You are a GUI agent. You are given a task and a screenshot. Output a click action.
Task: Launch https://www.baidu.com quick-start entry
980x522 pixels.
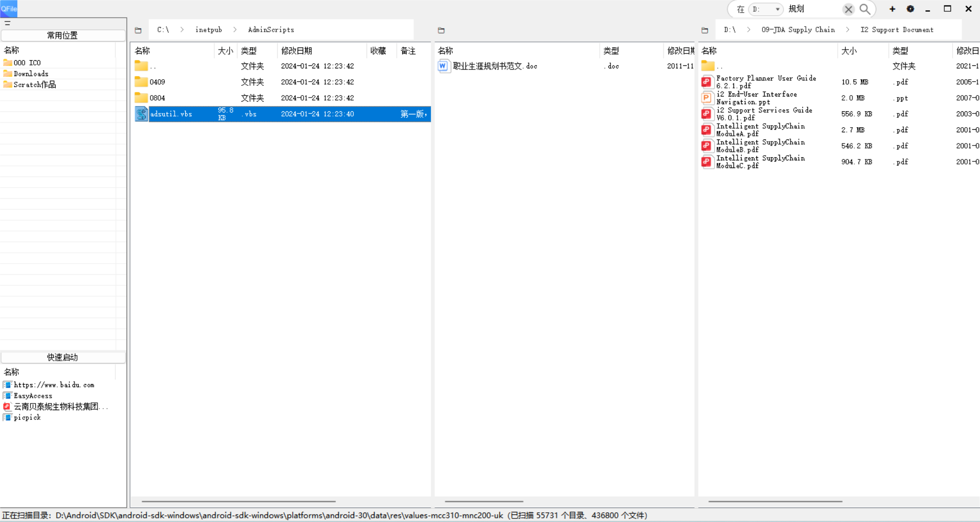pos(54,385)
